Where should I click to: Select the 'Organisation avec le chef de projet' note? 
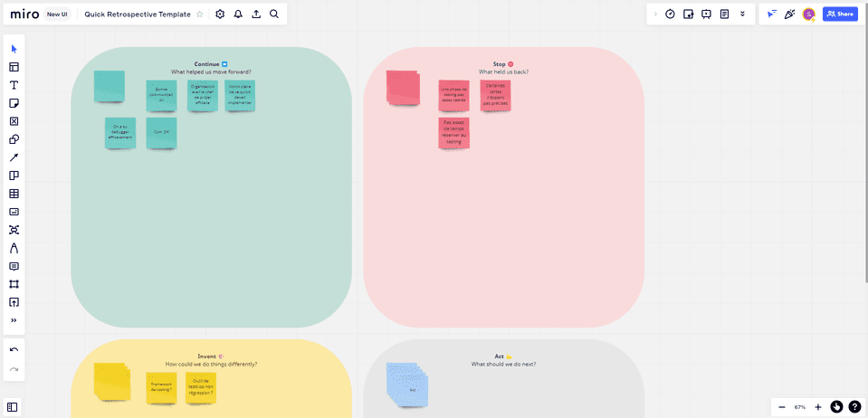[203, 96]
